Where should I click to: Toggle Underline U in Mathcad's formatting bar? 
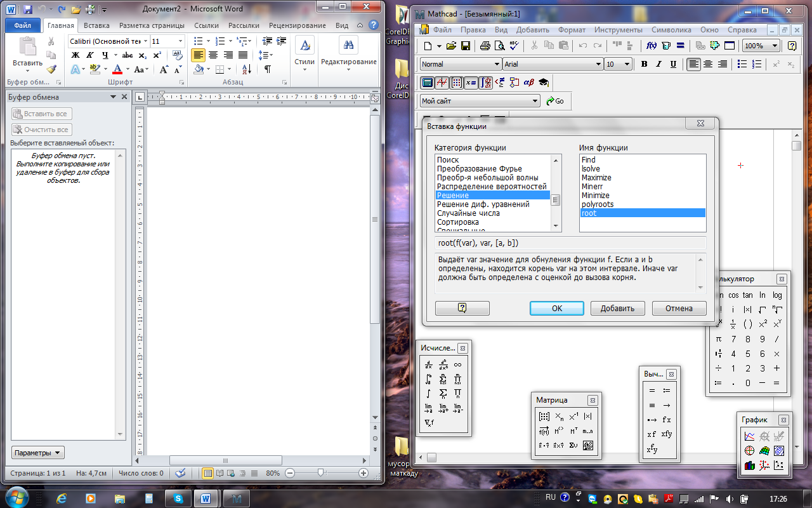click(x=673, y=64)
